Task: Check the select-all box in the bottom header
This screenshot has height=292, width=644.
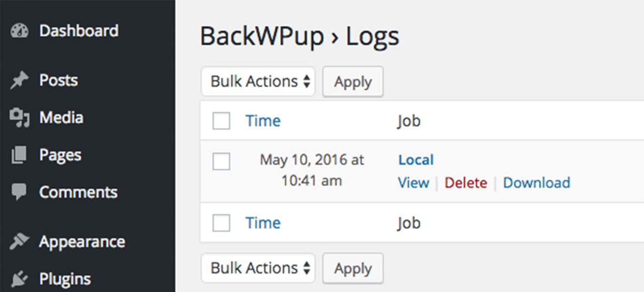Action: (221, 222)
